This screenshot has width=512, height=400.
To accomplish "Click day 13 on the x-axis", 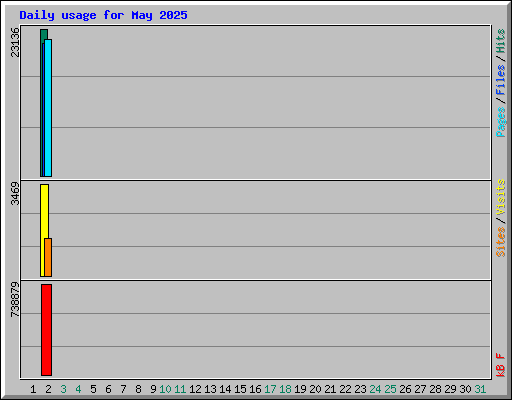I will tap(210, 389).
